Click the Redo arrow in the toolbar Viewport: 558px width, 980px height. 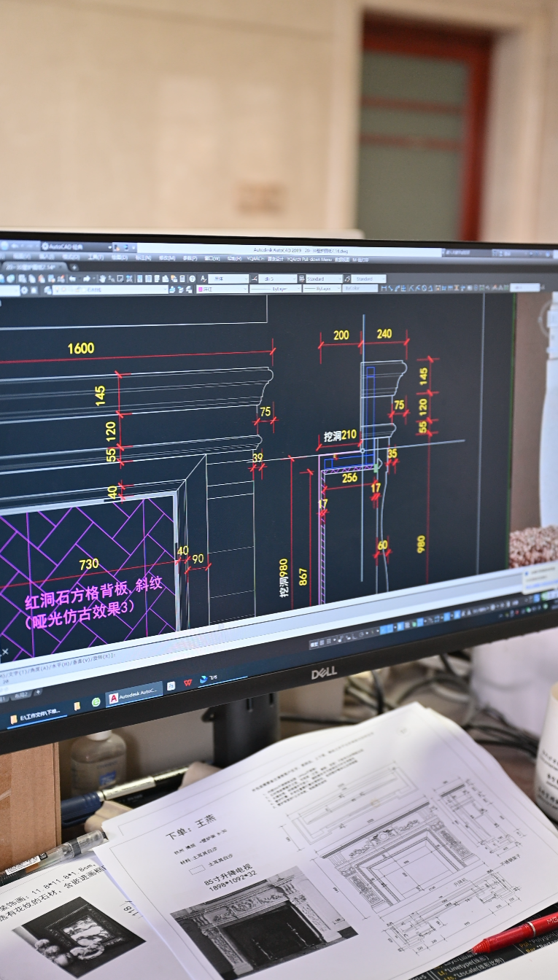click(x=86, y=279)
